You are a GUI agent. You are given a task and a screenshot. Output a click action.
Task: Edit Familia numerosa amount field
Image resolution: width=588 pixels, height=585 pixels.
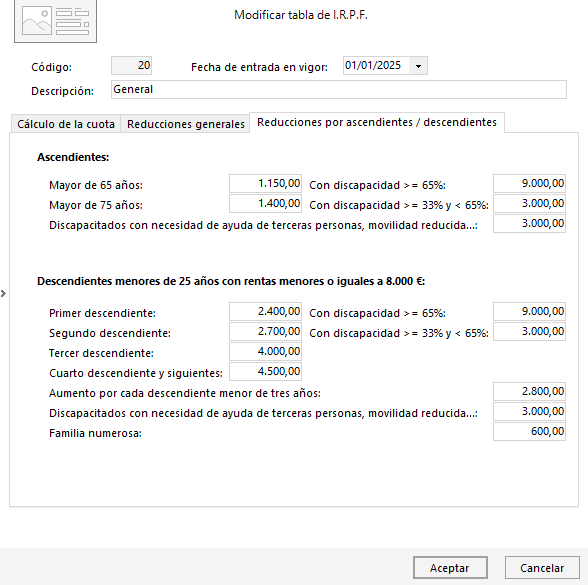tap(529, 432)
